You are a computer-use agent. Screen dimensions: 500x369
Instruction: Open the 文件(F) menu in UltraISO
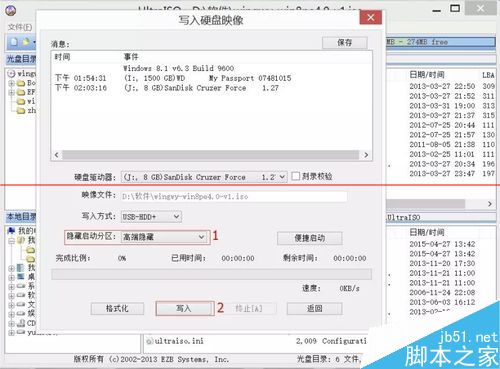pos(20,27)
